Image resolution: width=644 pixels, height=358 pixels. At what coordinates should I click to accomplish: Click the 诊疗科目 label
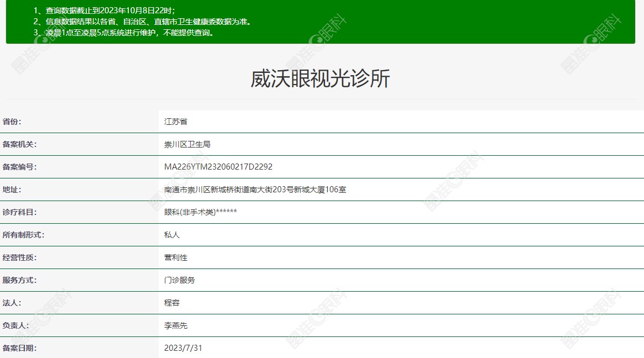tap(19, 212)
